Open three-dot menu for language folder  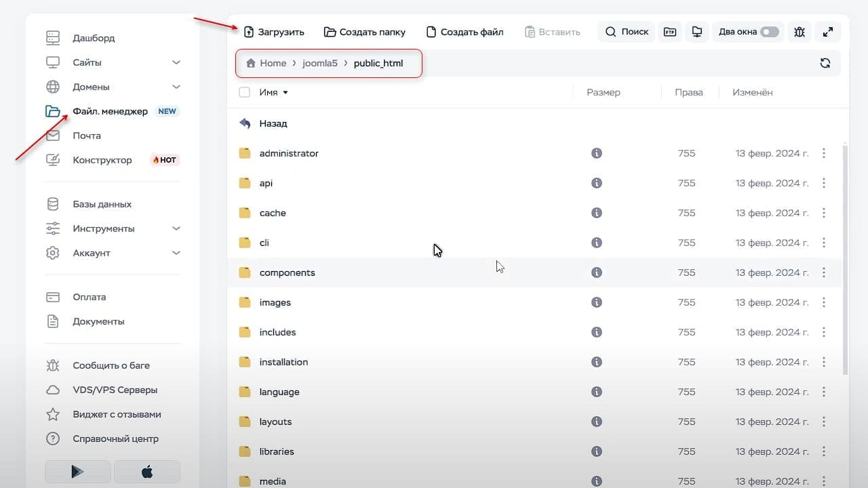tap(824, 392)
